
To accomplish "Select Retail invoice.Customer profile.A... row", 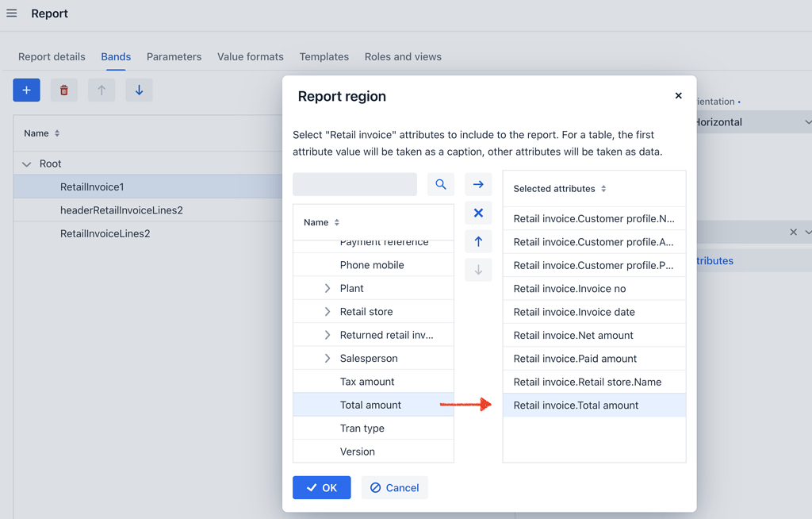I will (x=595, y=242).
